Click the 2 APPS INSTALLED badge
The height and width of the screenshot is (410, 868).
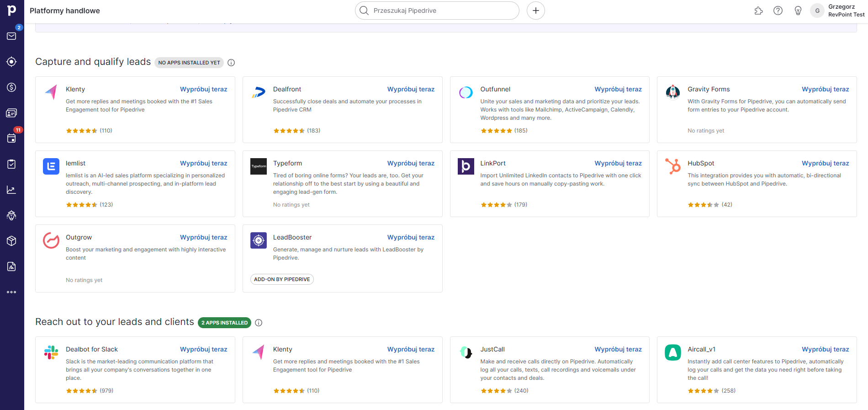pos(224,323)
